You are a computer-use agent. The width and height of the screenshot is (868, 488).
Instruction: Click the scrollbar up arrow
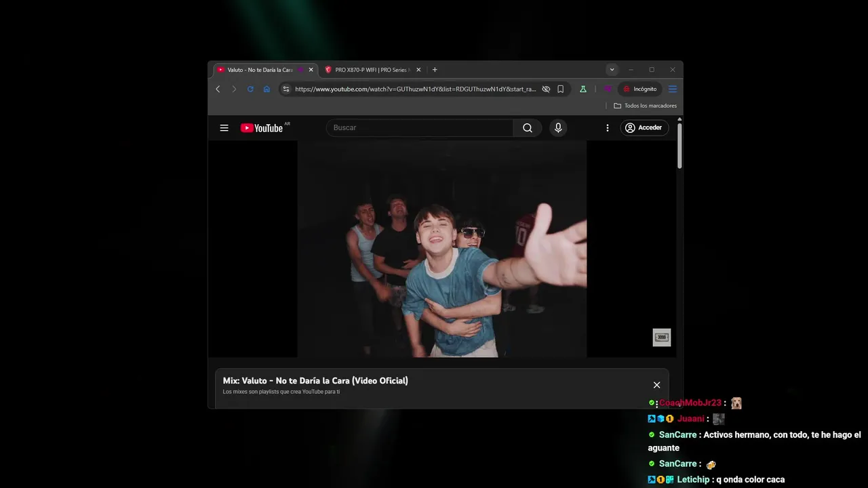tap(679, 119)
